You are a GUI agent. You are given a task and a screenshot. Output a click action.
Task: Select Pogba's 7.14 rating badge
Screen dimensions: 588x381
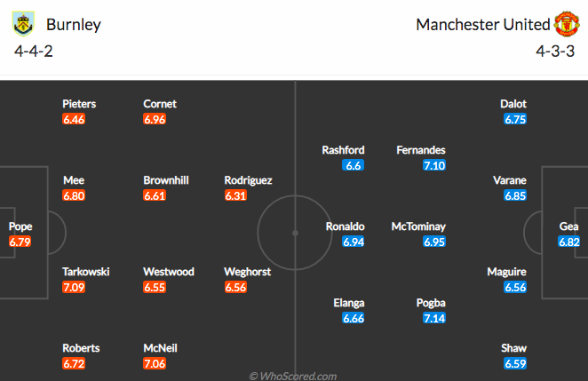(x=434, y=318)
